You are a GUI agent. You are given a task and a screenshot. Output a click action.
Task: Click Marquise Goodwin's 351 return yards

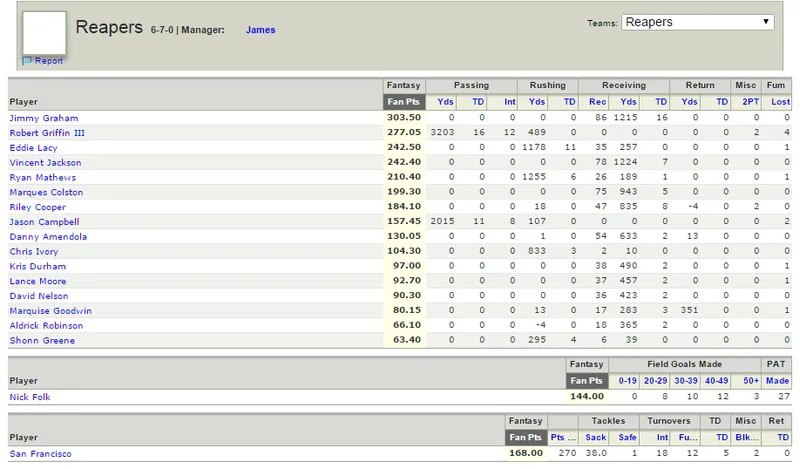point(689,310)
